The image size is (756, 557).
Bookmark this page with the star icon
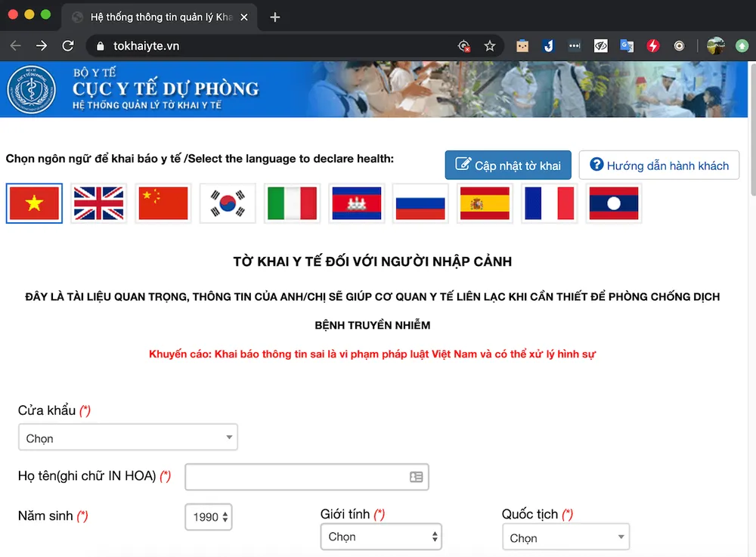tap(490, 46)
